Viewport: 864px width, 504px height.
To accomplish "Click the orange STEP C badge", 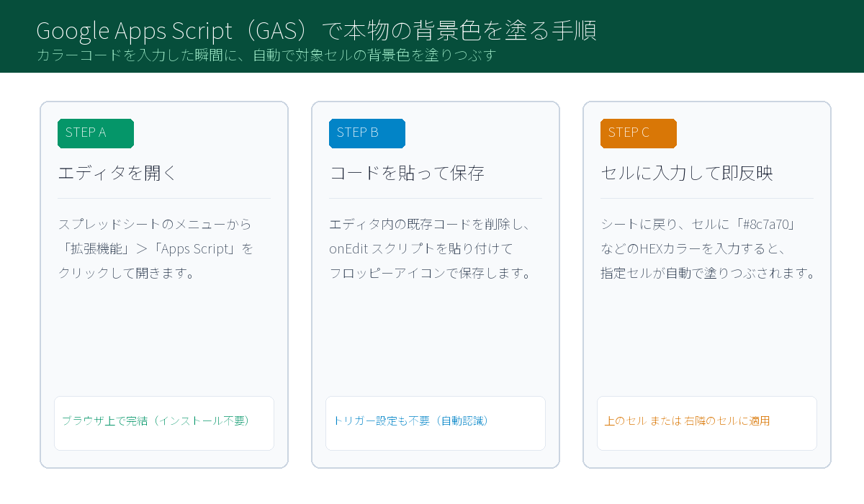I will (x=639, y=133).
